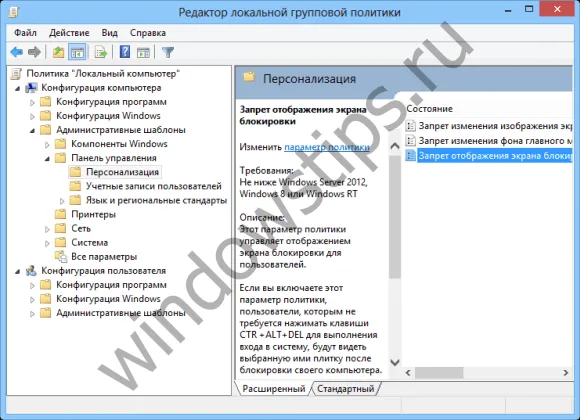The width and height of the screenshot is (580, 420).
Task: Select Политика "Локальный компьютер" root item
Action: pos(103,74)
